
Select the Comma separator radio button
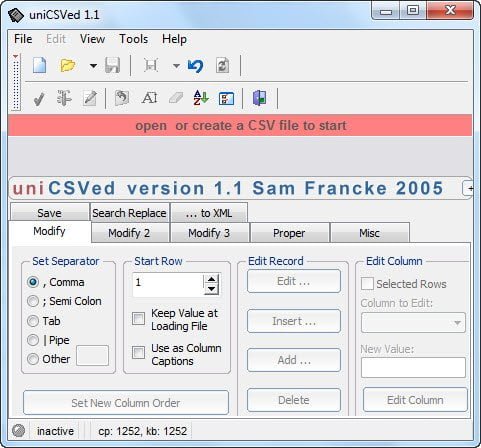coord(33,282)
